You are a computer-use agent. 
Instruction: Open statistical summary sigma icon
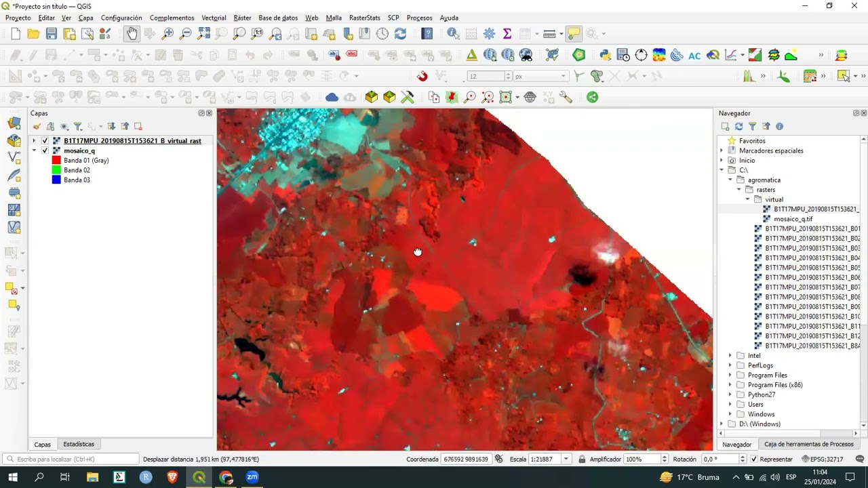(507, 34)
